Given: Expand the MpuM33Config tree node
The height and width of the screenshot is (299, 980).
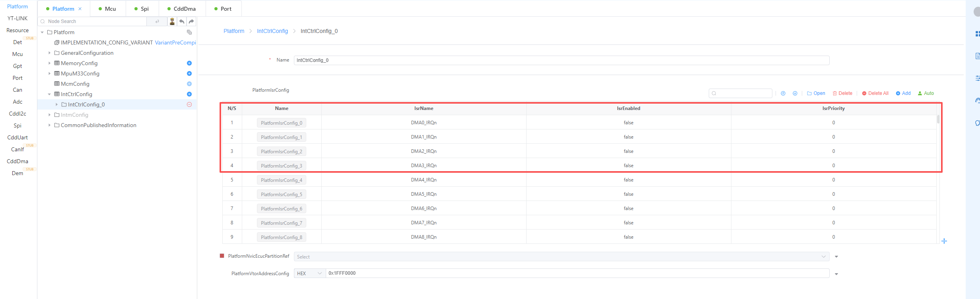Looking at the screenshot, I should pyautogui.click(x=49, y=73).
